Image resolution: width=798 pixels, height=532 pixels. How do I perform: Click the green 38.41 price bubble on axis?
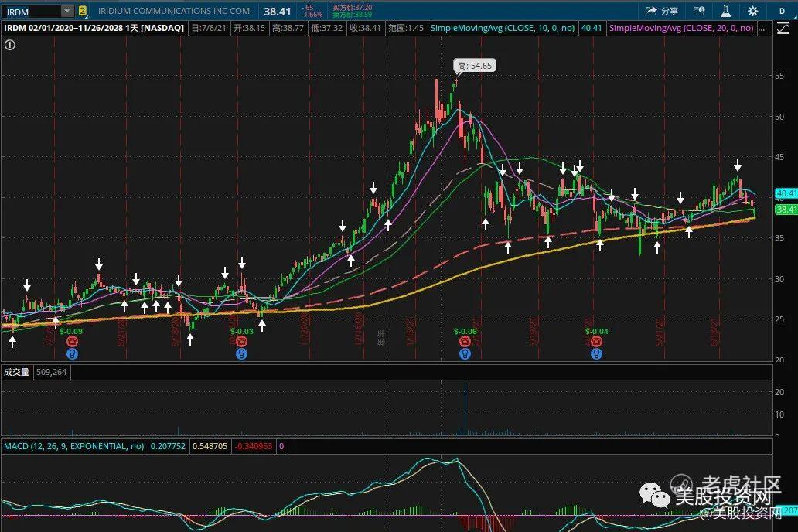[x=786, y=210]
